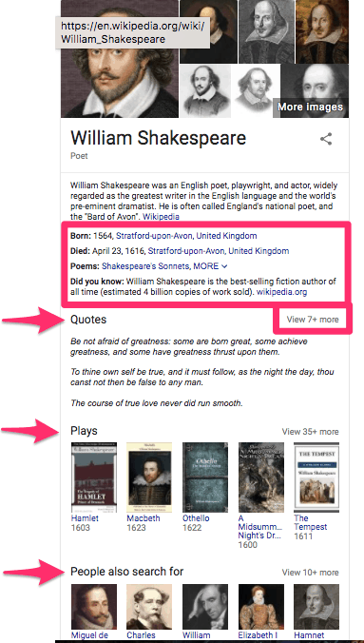This screenshot has height=643, width=364.
Task: Open Shakespeare's Sonnets link
Action: (145, 266)
